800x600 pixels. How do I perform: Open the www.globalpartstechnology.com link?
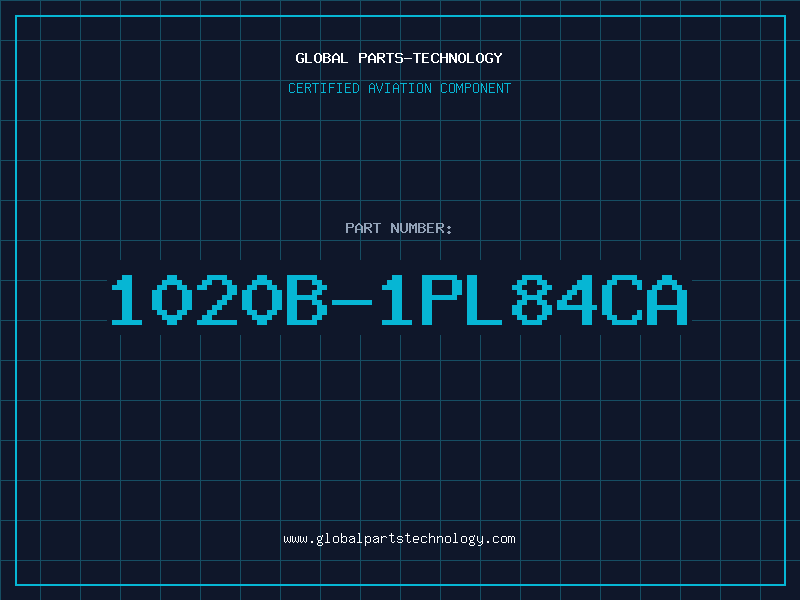pyautogui.click(x=399, y=539)
